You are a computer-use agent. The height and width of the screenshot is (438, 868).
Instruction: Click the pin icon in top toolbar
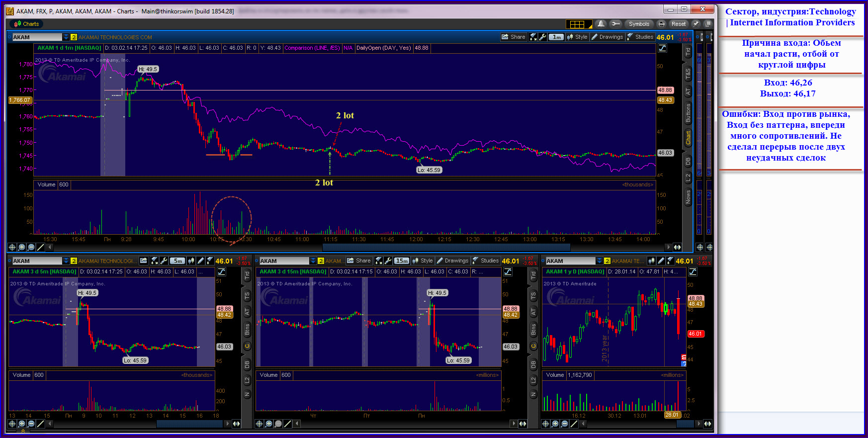(x=696, y=24)
